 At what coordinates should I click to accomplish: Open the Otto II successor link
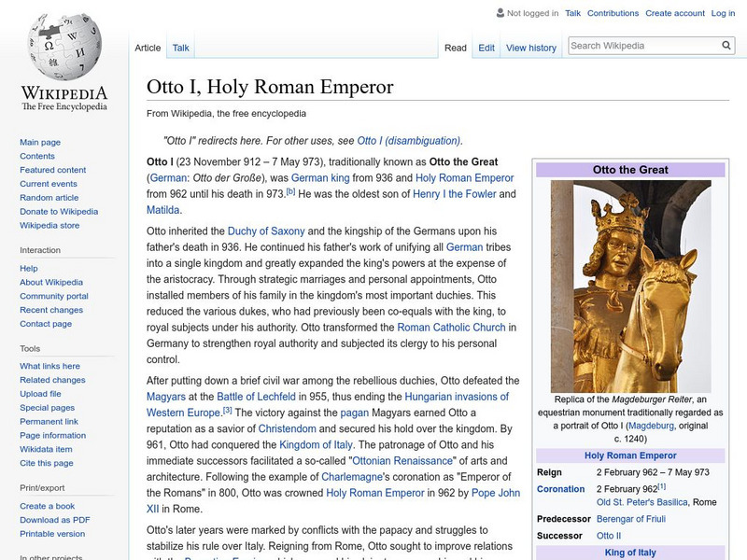[x=608, y=536]
